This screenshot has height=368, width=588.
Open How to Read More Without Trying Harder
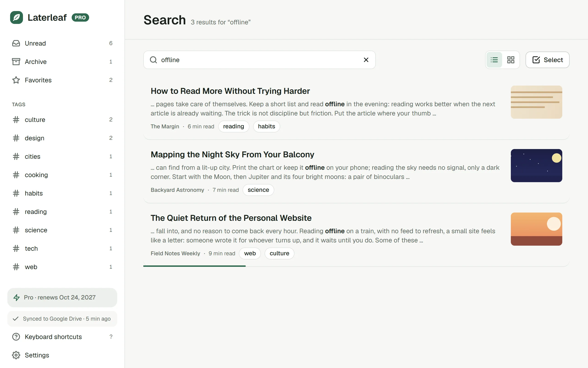point(230,91)
